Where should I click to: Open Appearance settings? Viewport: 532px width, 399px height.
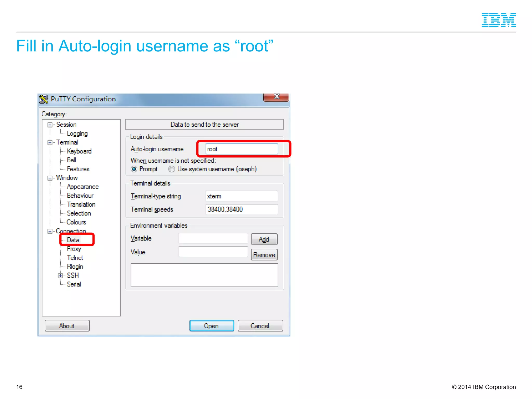[x=83, y=187]
